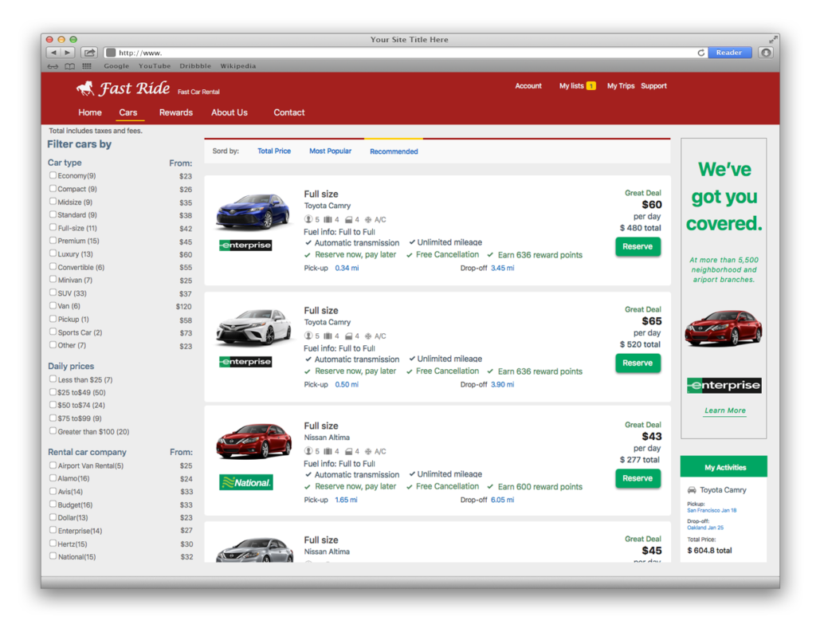Click the browser share icon
Viewport: 816px width, 644px height.
[89, 53]
